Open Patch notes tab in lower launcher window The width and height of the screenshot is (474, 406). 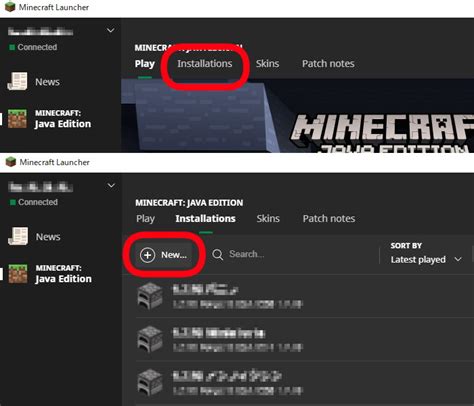tap(329, 219)
